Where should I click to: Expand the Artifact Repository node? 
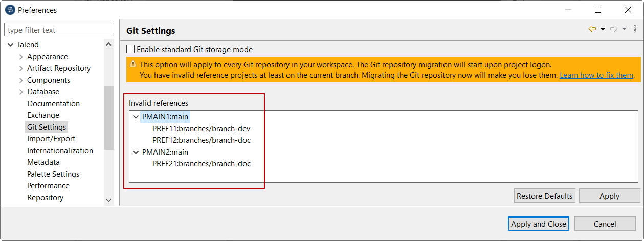[x=21, y=68]
